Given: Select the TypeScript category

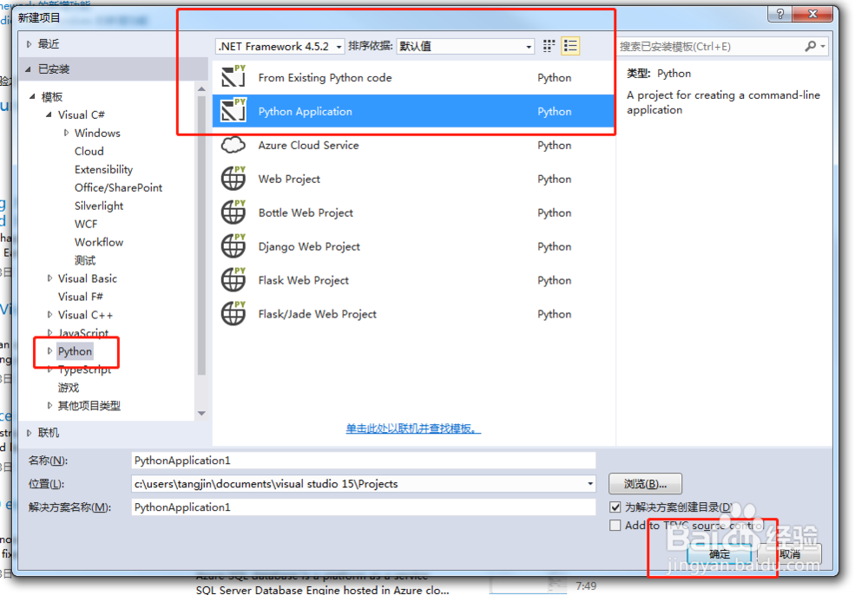Looking at the screenshot, I should [85, 369].
